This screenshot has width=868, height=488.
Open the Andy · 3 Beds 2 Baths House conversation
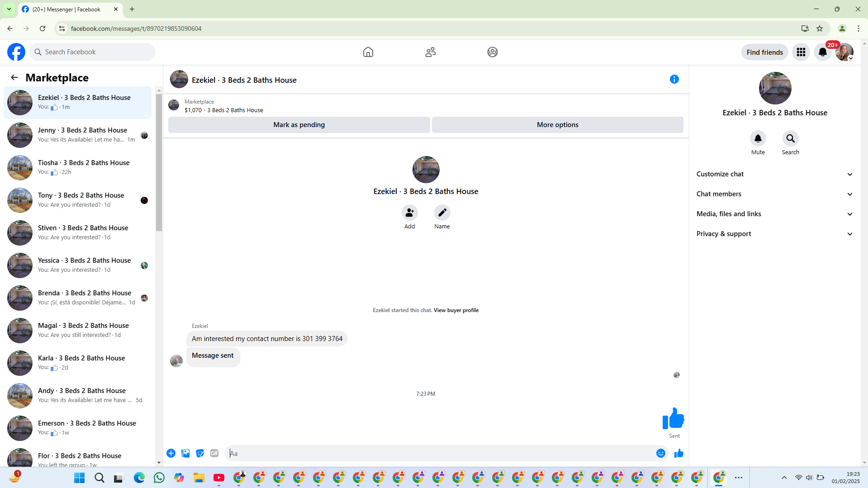click(78, 396)
